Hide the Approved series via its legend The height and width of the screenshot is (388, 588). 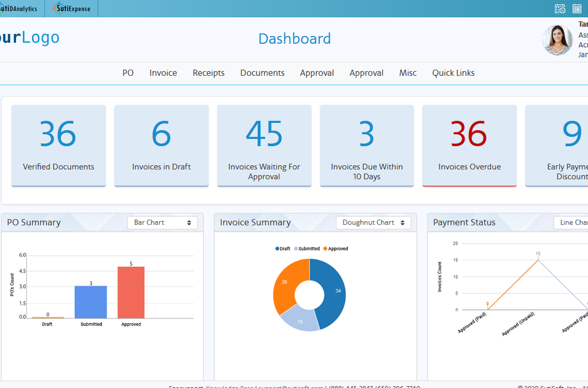pyautogui.click(x=334, y=248)
